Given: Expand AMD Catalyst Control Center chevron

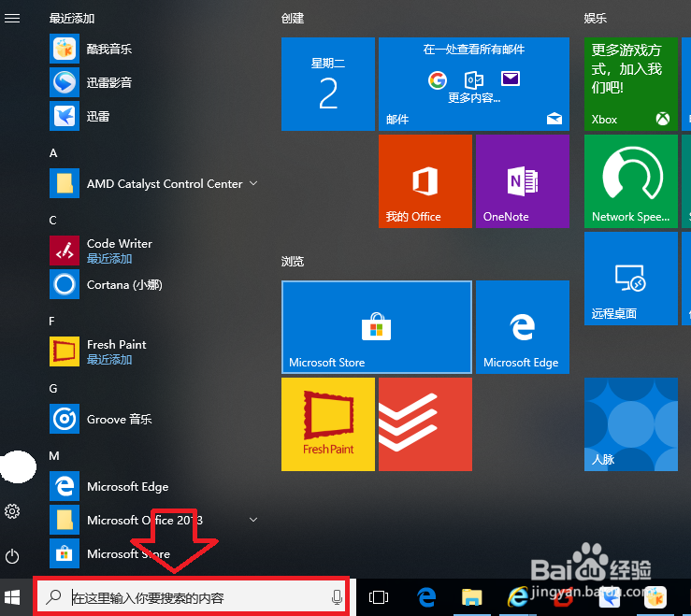Looking at the screenshot, I should [253, 183].
